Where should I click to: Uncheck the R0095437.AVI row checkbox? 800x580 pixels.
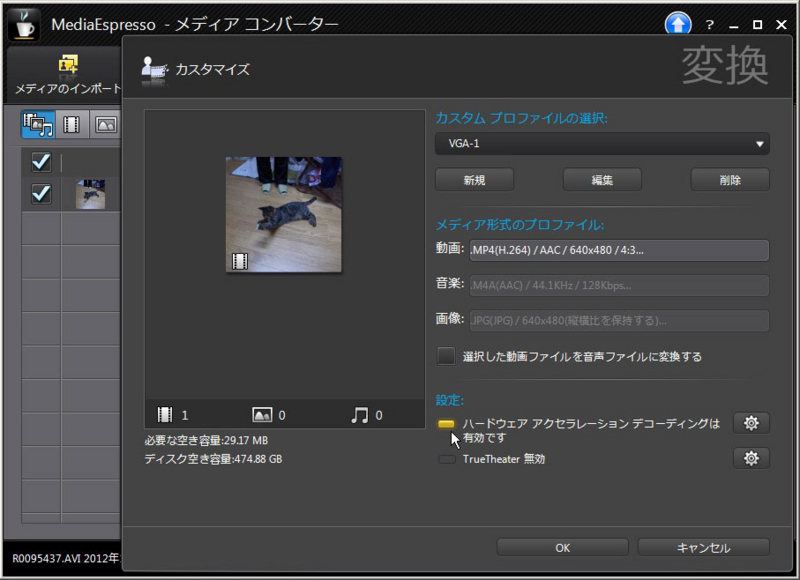[x=41, y=194]
